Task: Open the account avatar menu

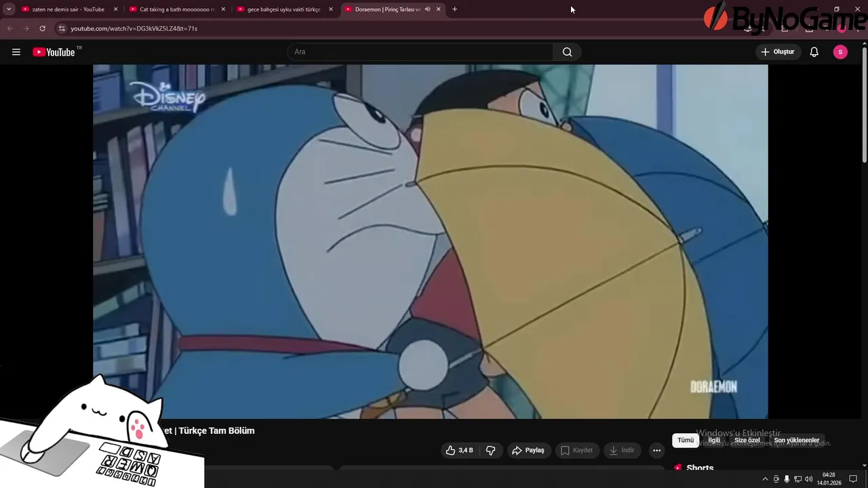Action: [840, 52]
